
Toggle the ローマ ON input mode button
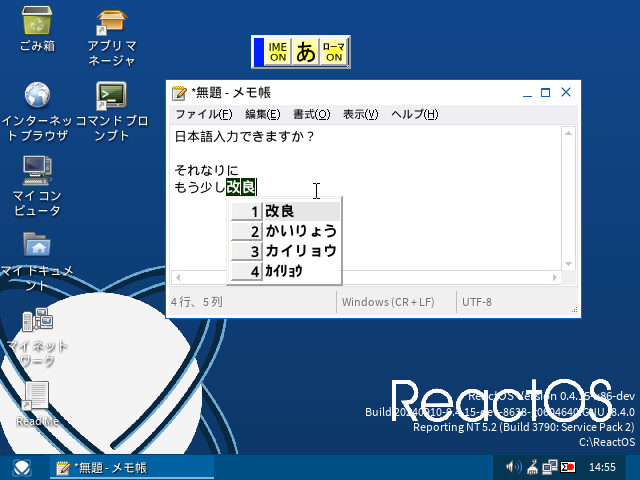click(x=334, y=52)
